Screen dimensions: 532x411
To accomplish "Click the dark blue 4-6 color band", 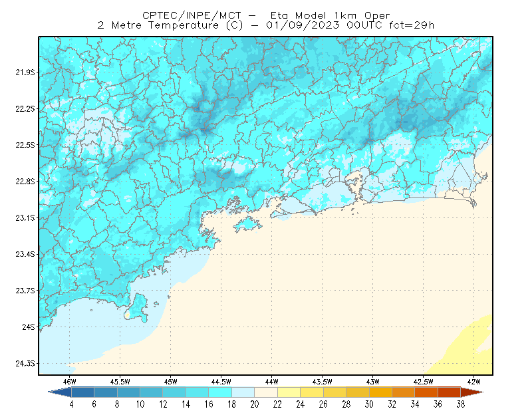I will (82, 392).
